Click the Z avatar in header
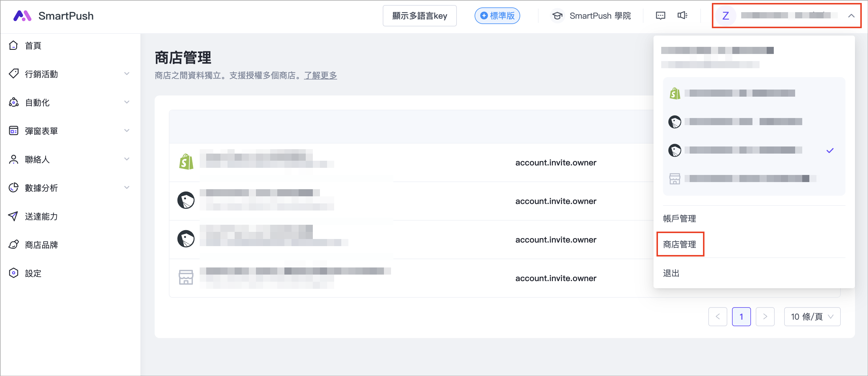The height and width of the screenshot is (376, 868). [726, 16]
